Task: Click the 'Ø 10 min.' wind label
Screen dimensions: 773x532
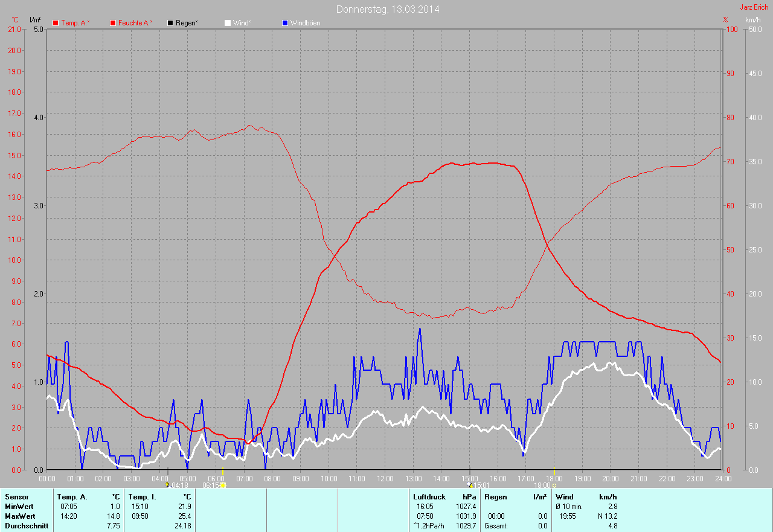Action: pos(569,507)
